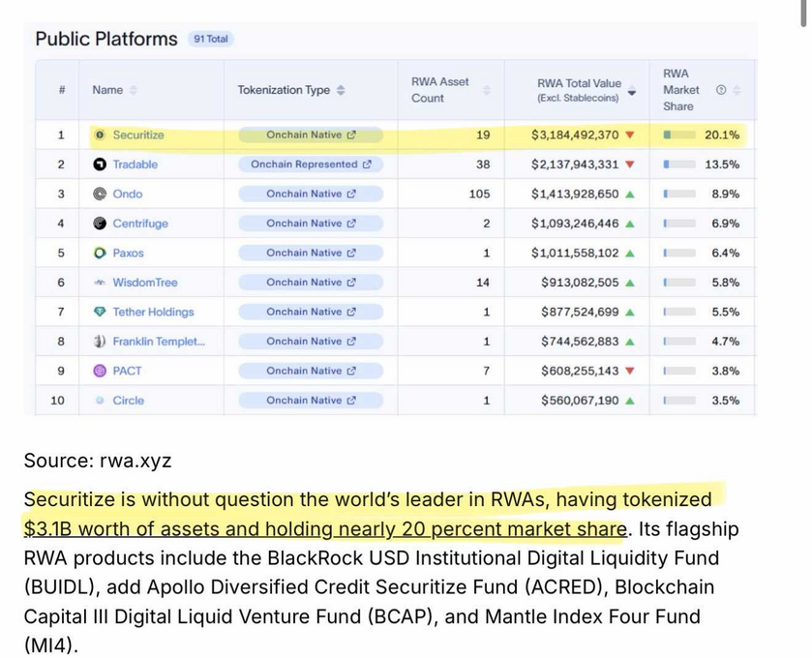This screenshot has width=812, height=658.
Task: Open the Paxos platform link
Action: pos(129,253)
